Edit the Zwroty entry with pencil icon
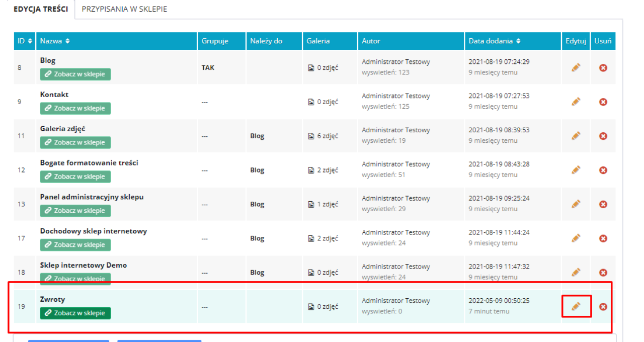 576,306
